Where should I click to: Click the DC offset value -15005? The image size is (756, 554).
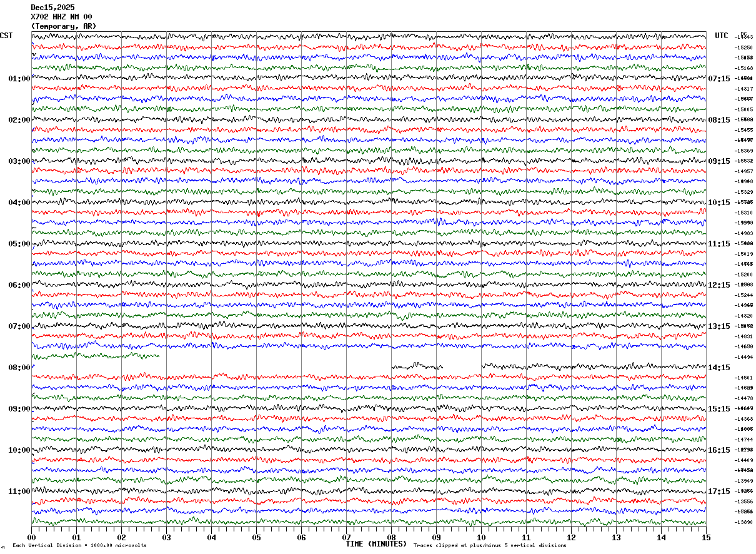pyautogui.click(x=744, y=109)
